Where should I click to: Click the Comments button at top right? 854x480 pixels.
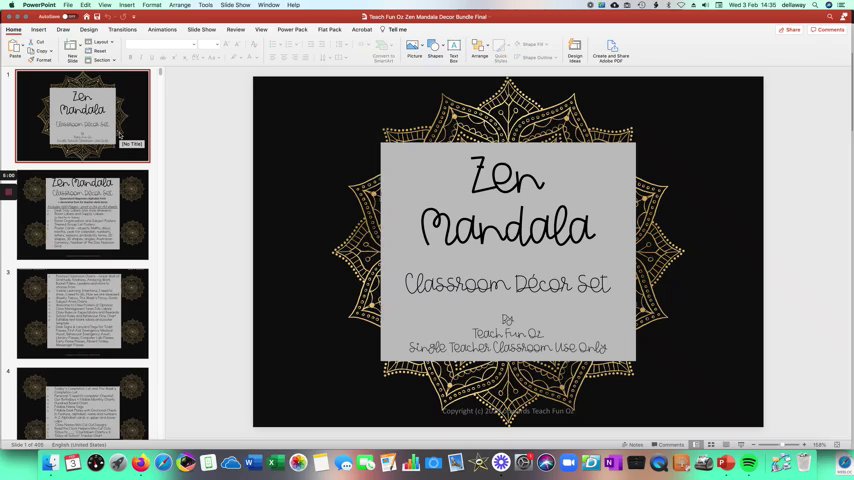(827, 29)
